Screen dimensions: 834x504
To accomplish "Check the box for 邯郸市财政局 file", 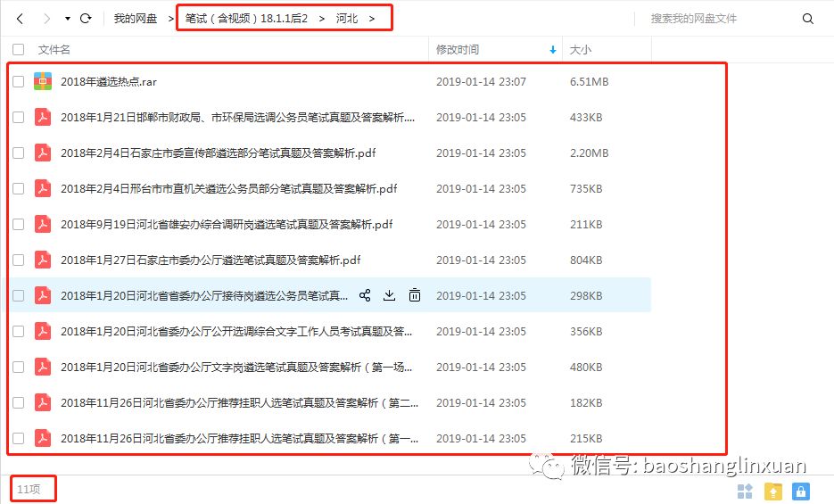I will (19, 117).
